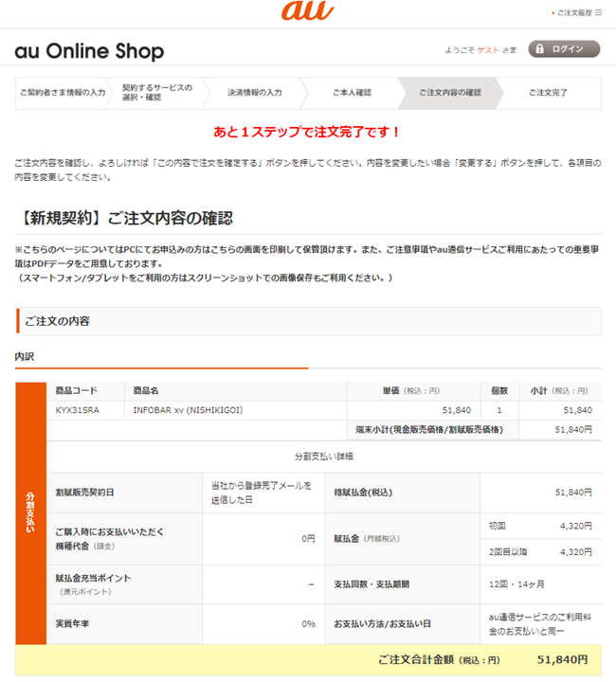The image size is (616, 682).
Task: Click the 端末小計 amount 51,840円
Action: (573, 430)
